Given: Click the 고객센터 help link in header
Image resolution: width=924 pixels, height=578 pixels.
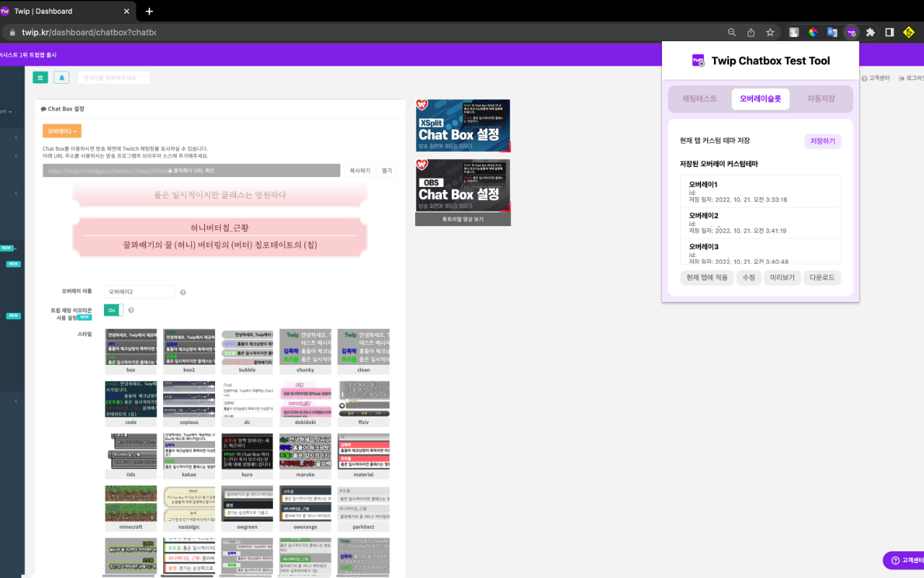Looking at the screenshot, I should coord(875,78).
